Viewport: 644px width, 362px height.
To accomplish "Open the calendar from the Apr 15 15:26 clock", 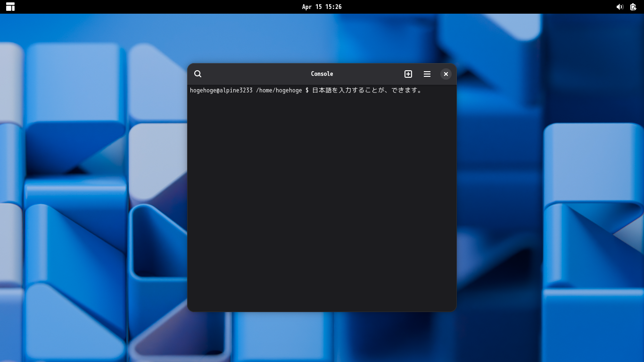I will (322, 7).
